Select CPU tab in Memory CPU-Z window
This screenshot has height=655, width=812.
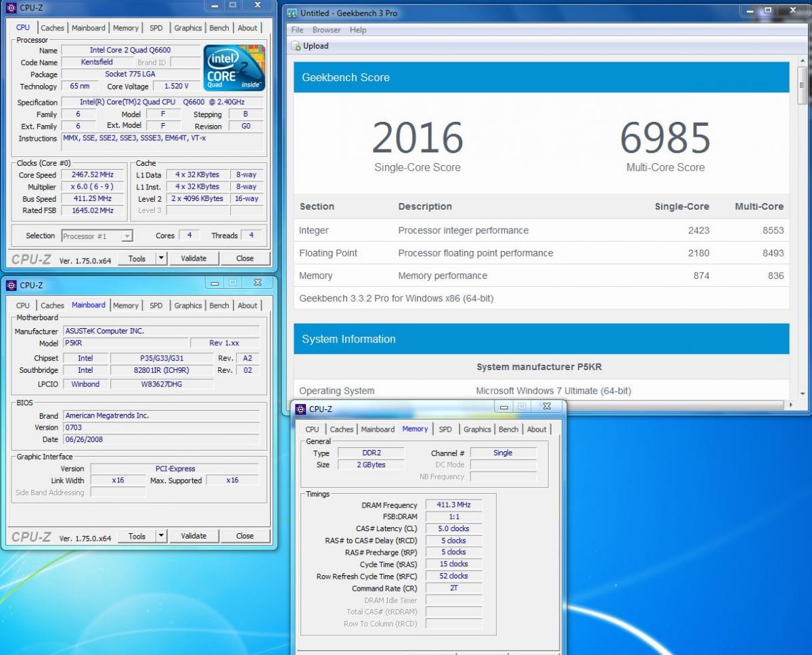pos(312,429)
